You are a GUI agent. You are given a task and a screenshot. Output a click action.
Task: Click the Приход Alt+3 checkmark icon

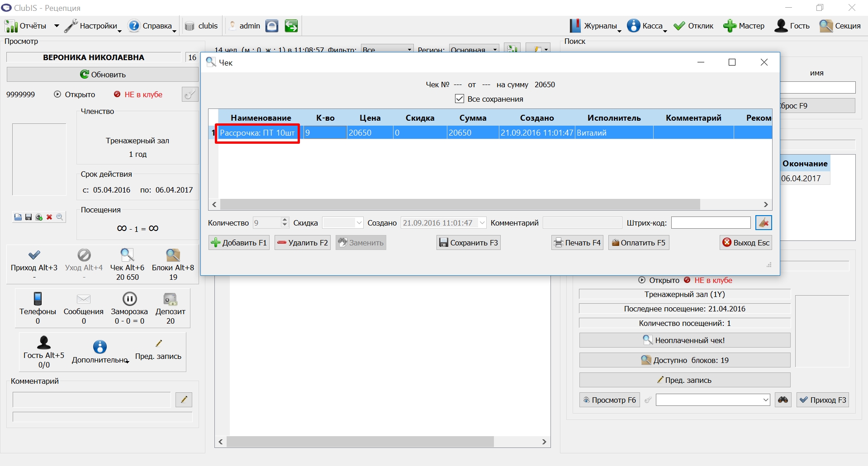point(34,255)
